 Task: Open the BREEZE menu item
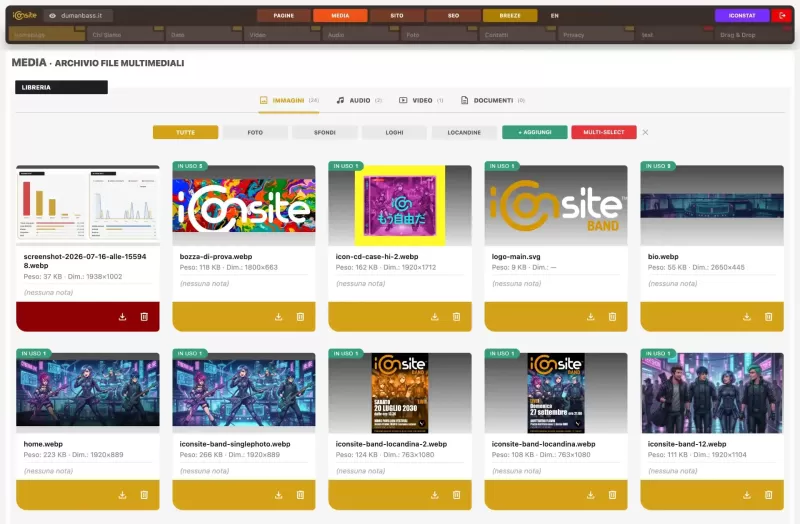coord(510,16)
